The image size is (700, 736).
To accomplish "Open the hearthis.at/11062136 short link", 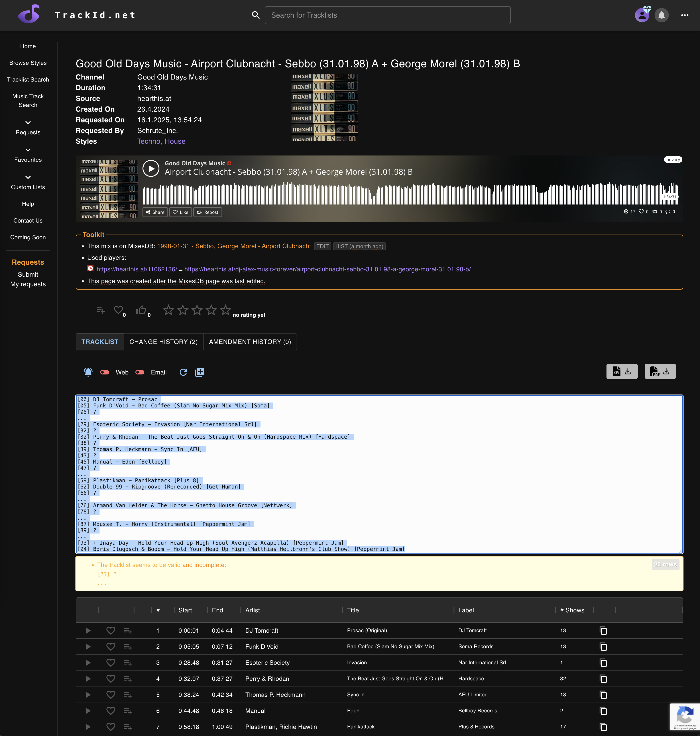I will (136, 269).
